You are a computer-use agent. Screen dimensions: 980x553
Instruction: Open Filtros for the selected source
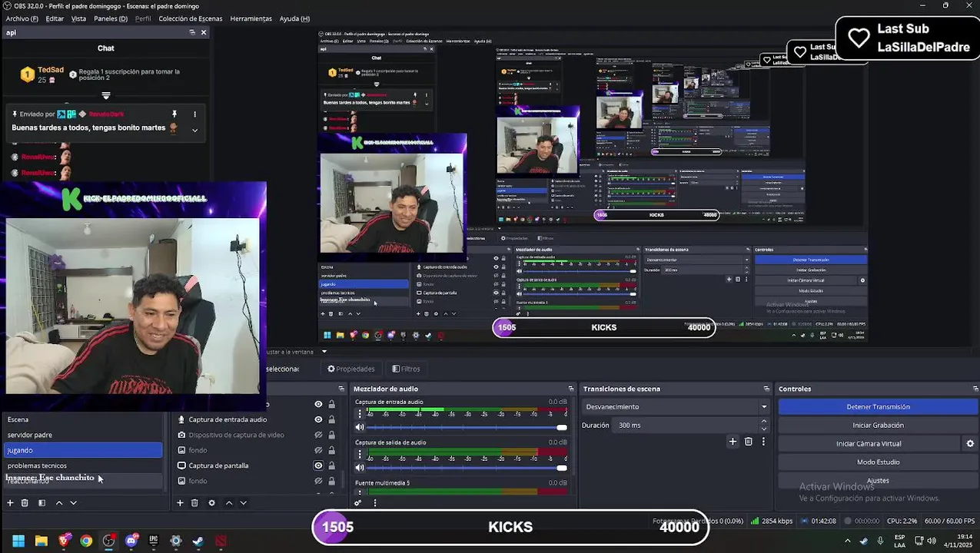406,369
